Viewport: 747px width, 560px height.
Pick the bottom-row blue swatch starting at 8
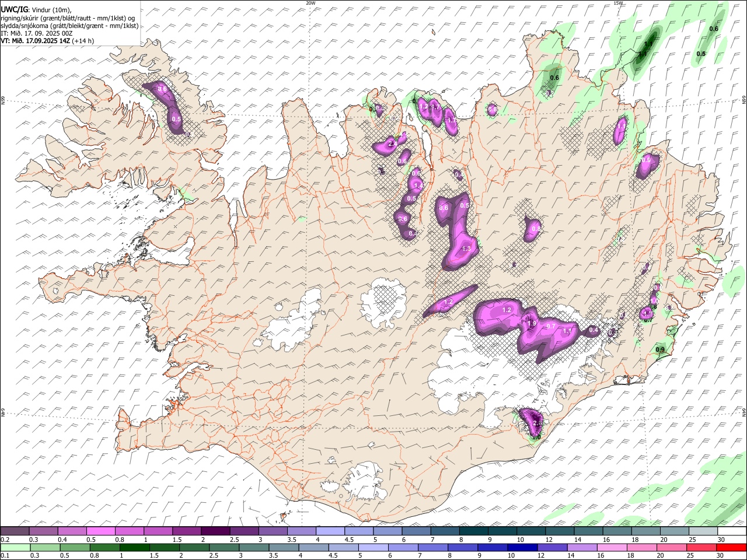point(462,547)
